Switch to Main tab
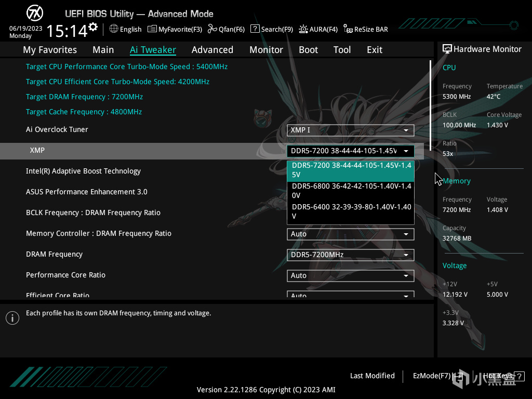Screen dimensions: 532x399 pyautogui.click(x=103, y=50)
